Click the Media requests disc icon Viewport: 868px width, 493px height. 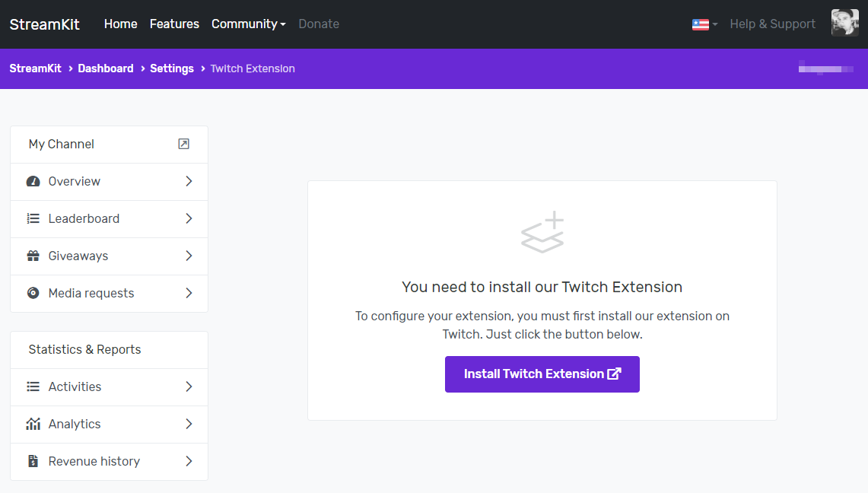tap(33, 293)
